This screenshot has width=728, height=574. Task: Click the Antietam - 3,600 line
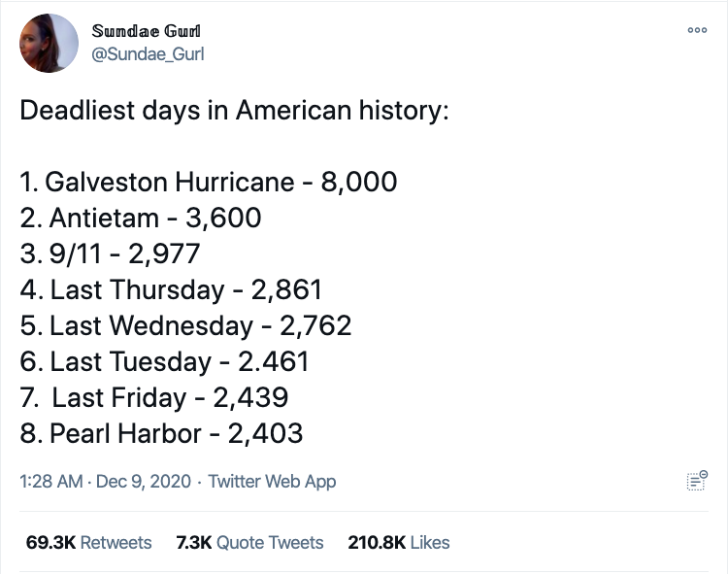click(141, 218)
